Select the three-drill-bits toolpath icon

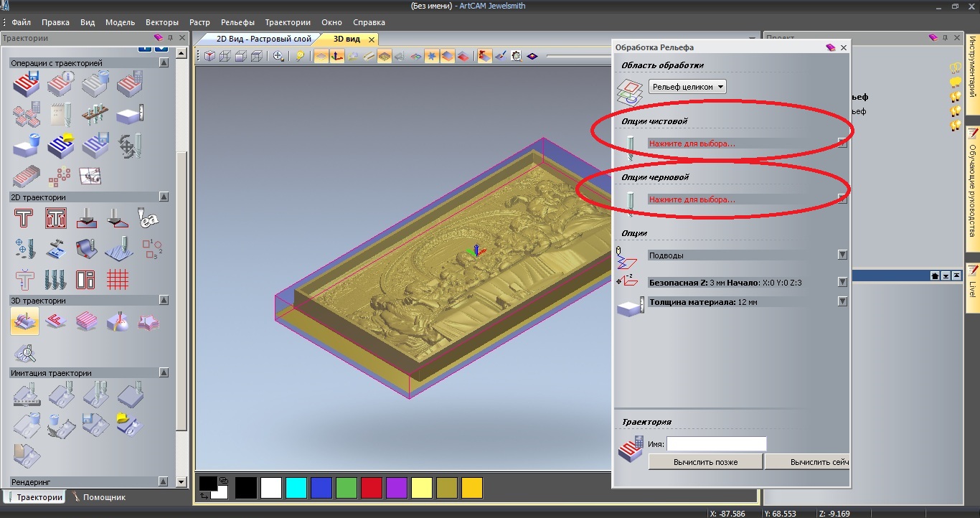pos(56,279)
